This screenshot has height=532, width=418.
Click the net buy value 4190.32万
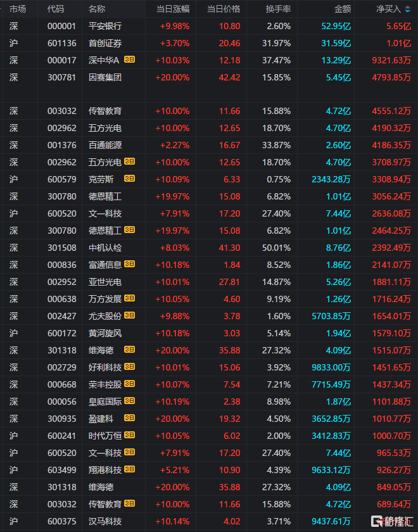(x=391, y=128)
